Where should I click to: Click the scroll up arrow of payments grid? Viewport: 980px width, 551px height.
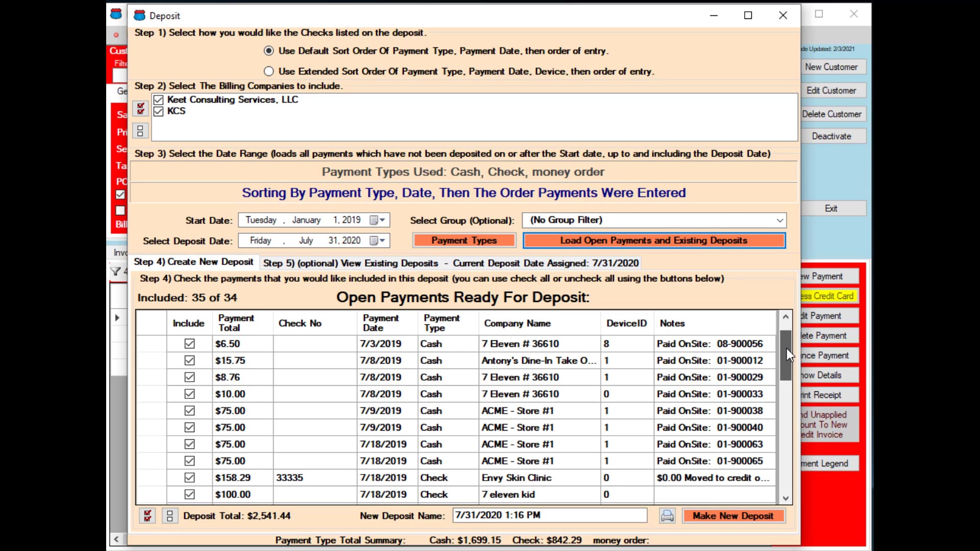coord(786,317)
